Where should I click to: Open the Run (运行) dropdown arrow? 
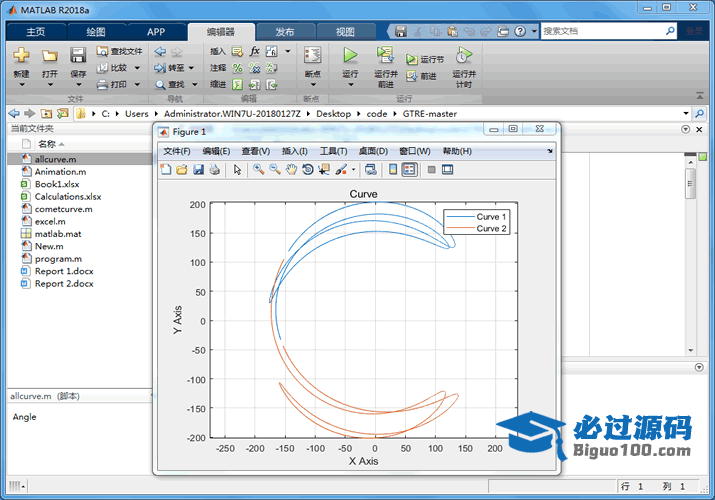pyautogui.click(x=350, y=84)
